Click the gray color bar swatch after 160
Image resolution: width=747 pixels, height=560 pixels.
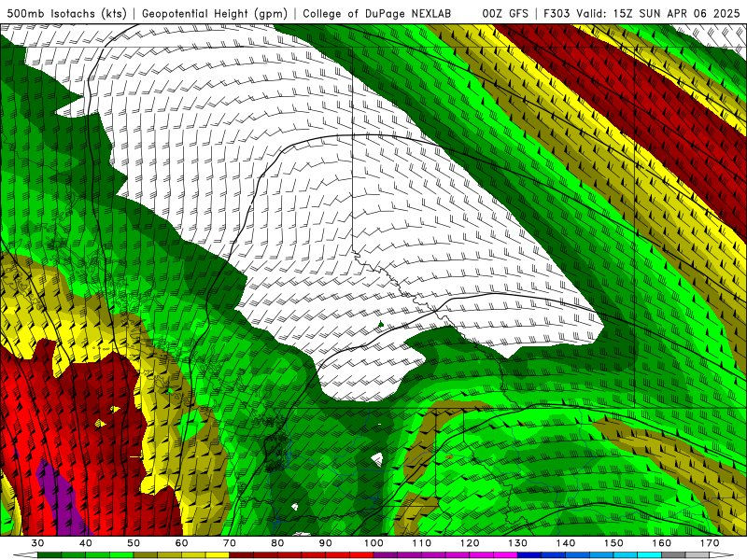[673, 555]
